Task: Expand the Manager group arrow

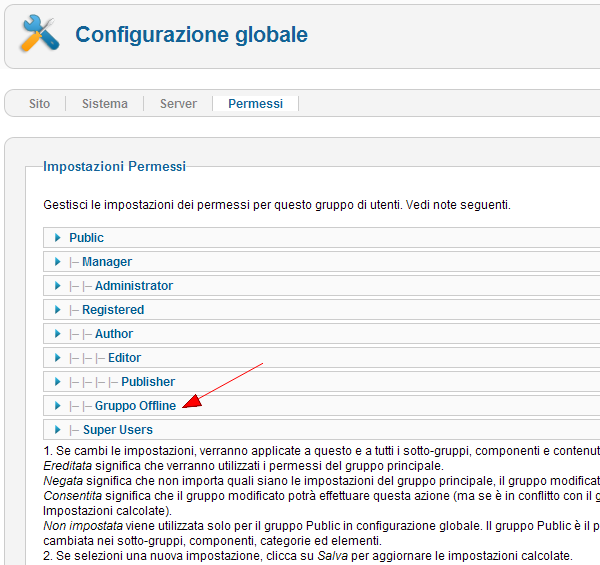Action: point(58,262)
